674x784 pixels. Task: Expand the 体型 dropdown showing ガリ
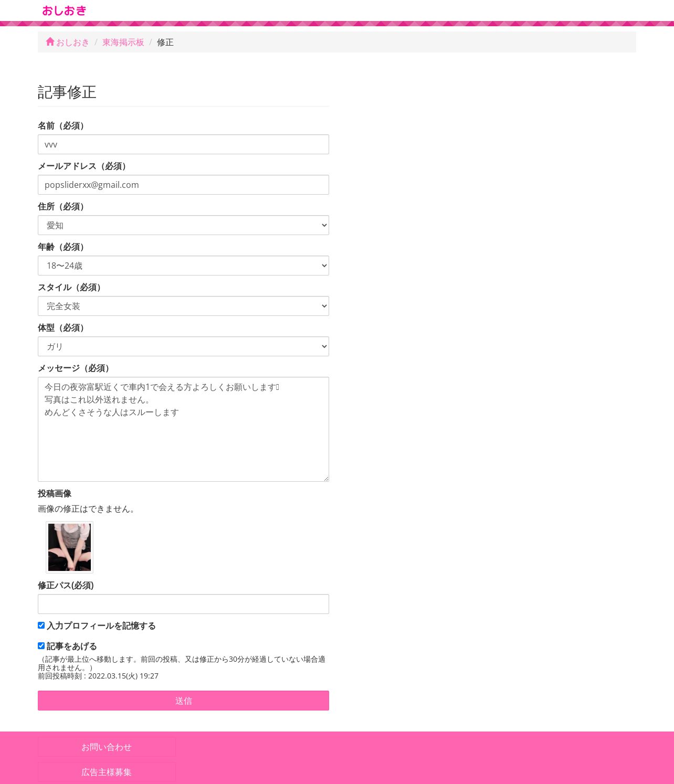(x=183, y=346)
